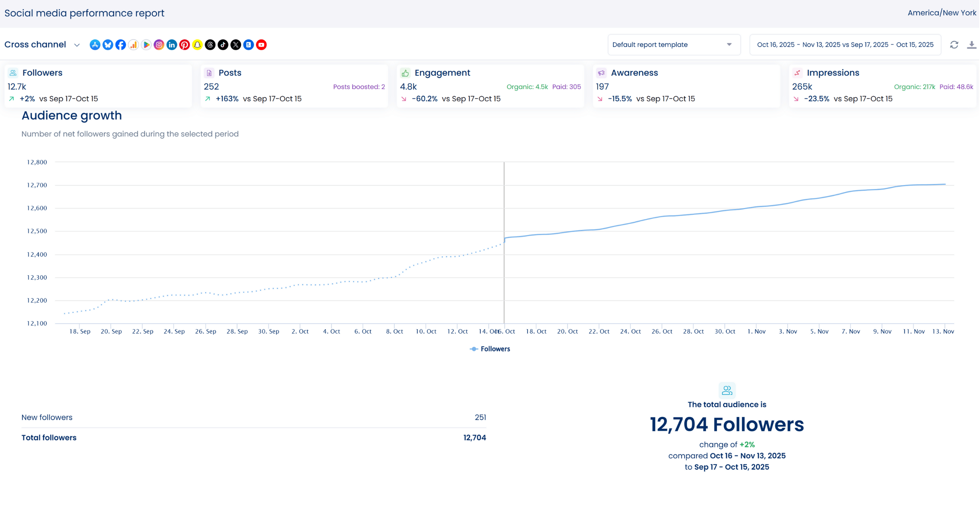Select the Facebook channel icon
The image size is (980, 508).
coord(120,45)
